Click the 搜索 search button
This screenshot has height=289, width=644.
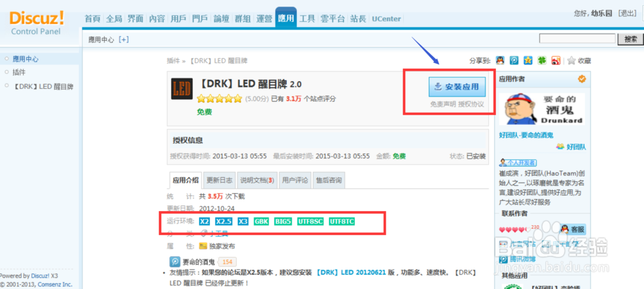pos(630,39)
